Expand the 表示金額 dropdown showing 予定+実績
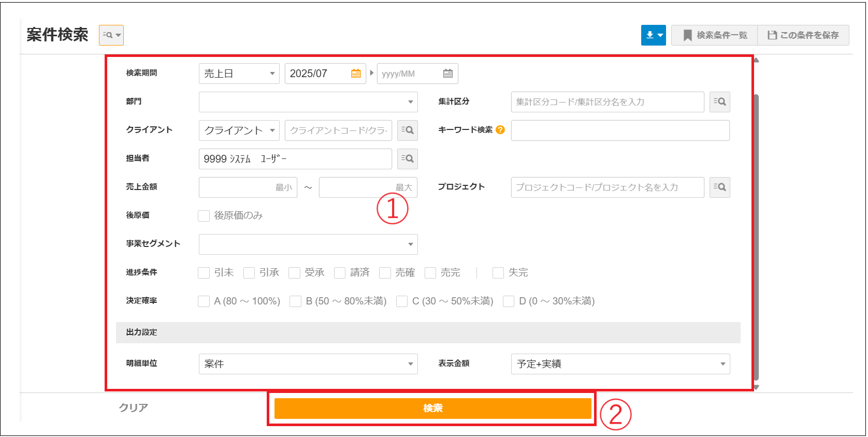The width and height of the screenshot is (868, 437). [620, 364]
